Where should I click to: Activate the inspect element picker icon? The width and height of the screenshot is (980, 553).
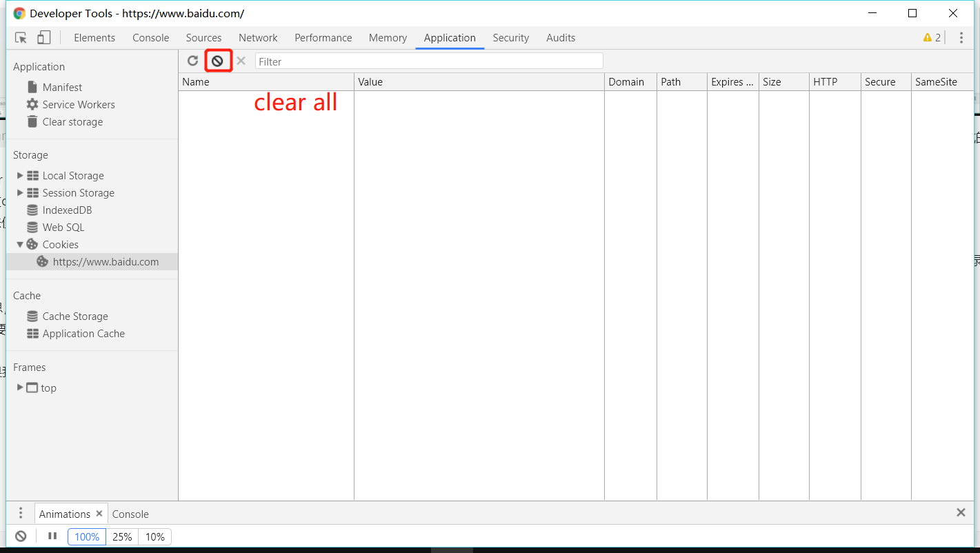pyautogui.click(x=21, y=38)
